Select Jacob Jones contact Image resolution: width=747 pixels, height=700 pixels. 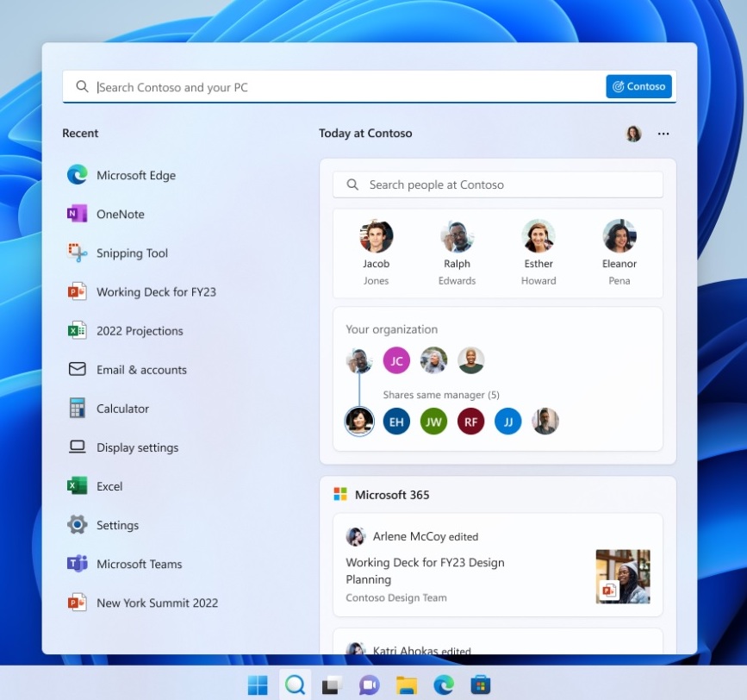376,252
